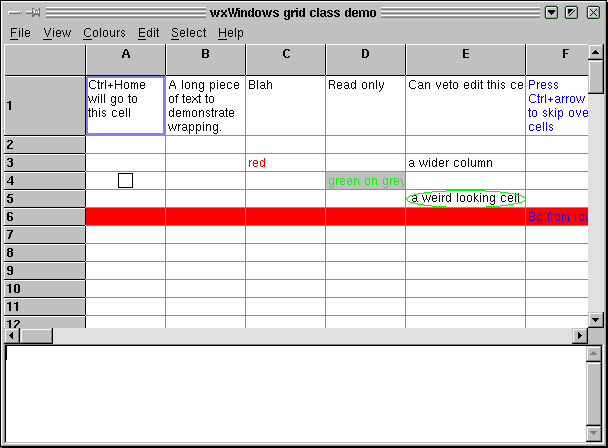Select row 5 header
The width and height of the screenshot is (608, 448).
(x=45, y=199)
